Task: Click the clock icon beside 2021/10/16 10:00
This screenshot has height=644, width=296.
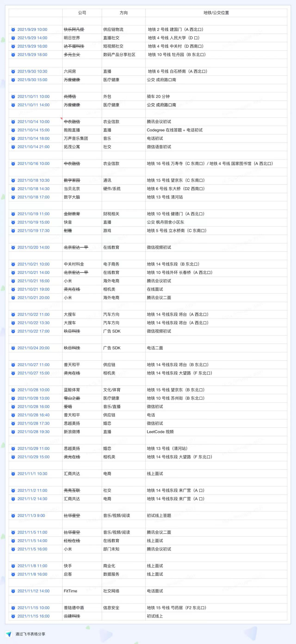Action: coord(13,163)
